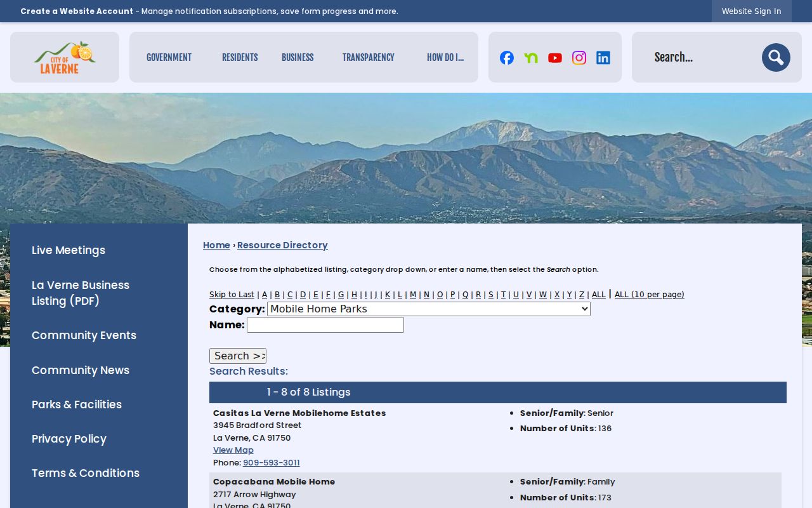Visit the Facebook page icon

click(x=507, y=58)
